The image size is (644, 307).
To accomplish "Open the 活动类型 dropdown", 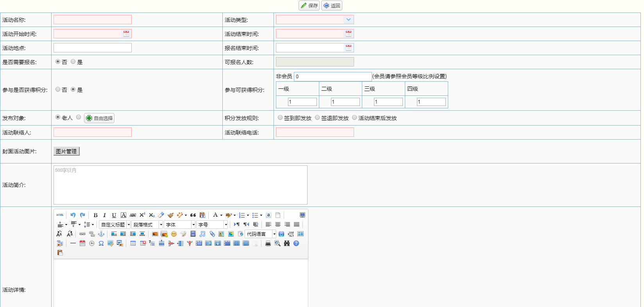I will (349, 20).
